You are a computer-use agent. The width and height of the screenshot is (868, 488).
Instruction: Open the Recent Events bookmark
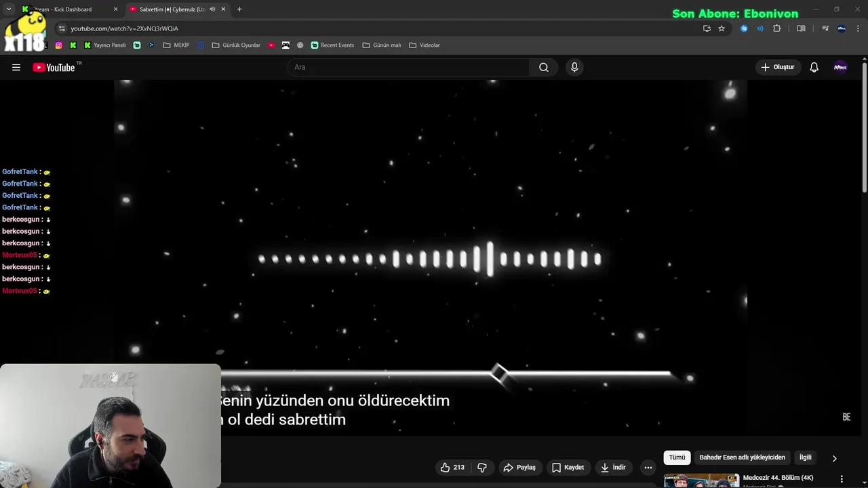332,45
